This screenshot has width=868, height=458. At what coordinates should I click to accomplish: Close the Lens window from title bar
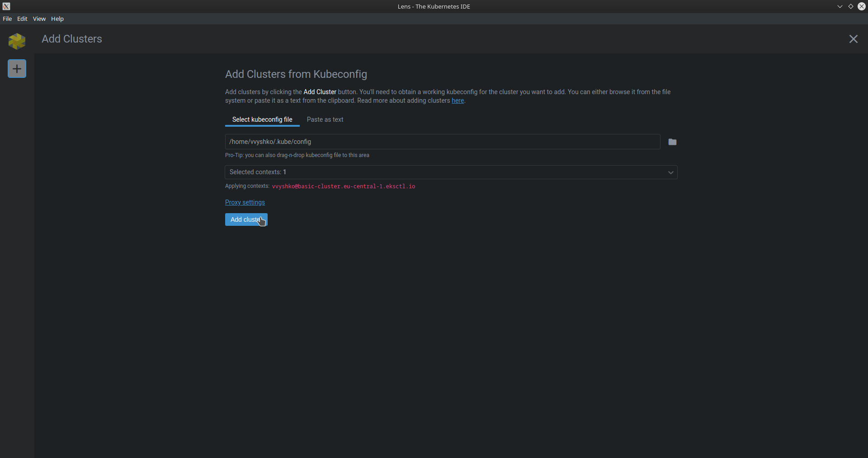pos(862,6)
